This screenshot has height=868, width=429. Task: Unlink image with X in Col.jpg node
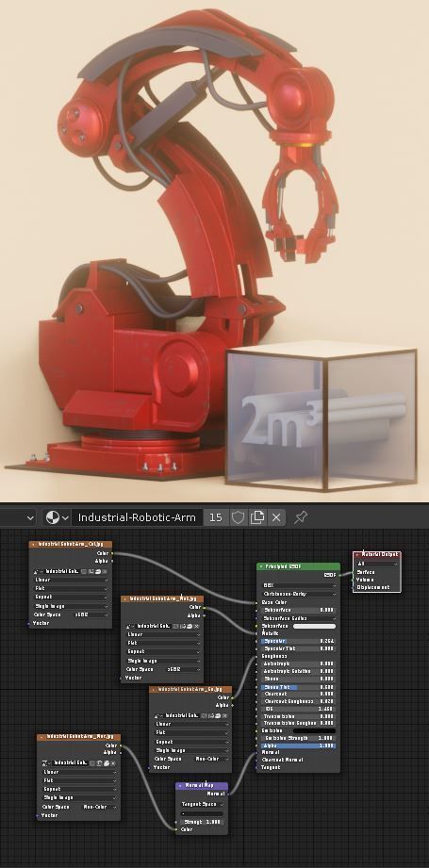[105, 571]
